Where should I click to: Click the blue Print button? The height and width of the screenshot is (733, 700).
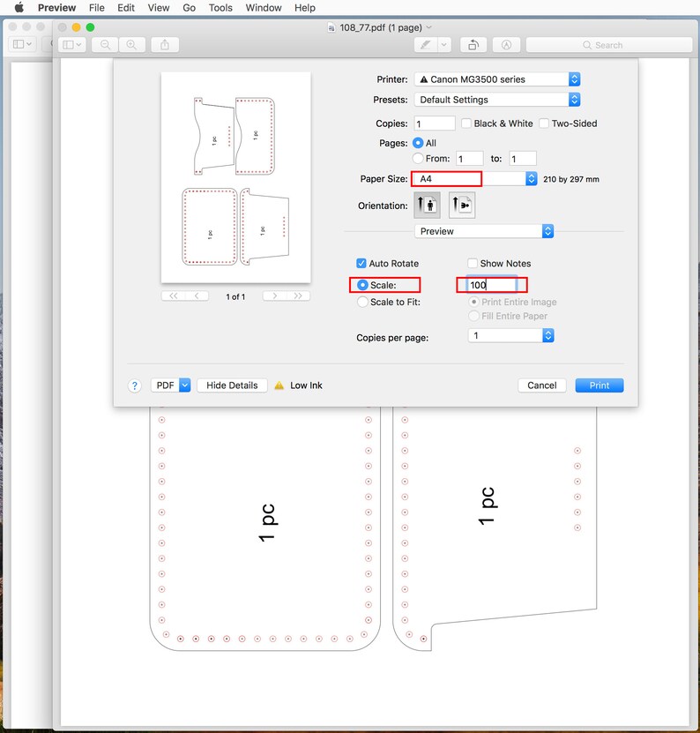click(599, 385)
